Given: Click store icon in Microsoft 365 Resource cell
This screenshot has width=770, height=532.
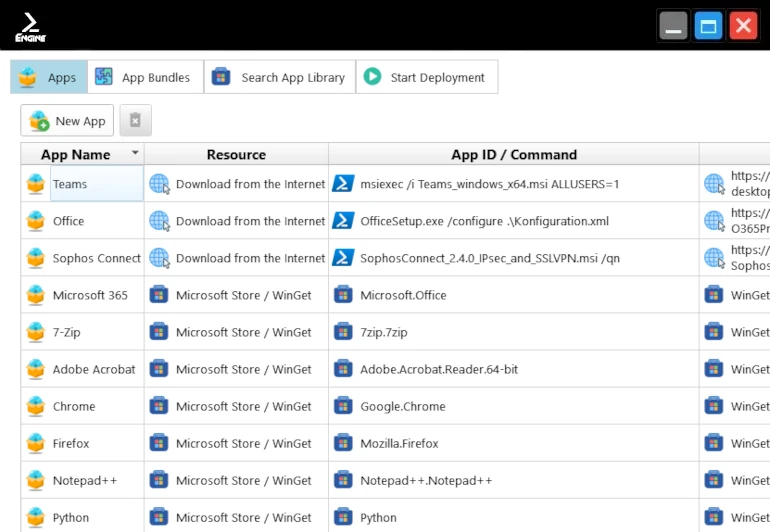Looking at the screenshot, I should tap(159, 295).
